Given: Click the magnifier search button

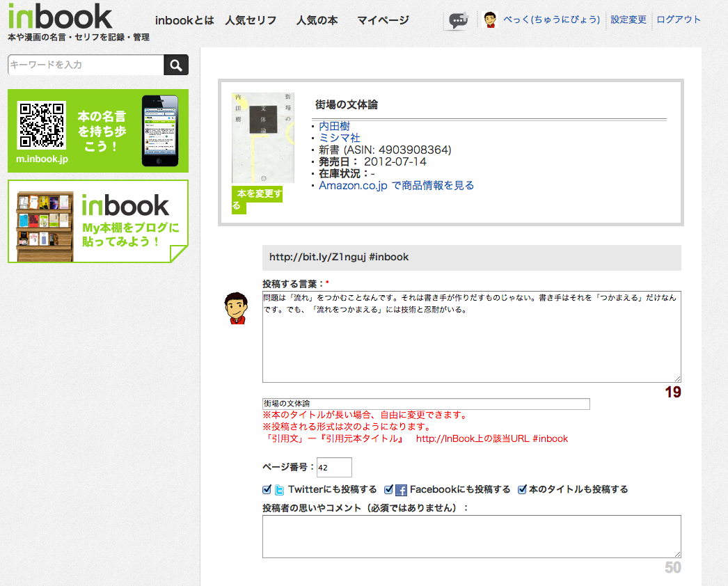Looking at the screenshot, I should click(176, 65).
